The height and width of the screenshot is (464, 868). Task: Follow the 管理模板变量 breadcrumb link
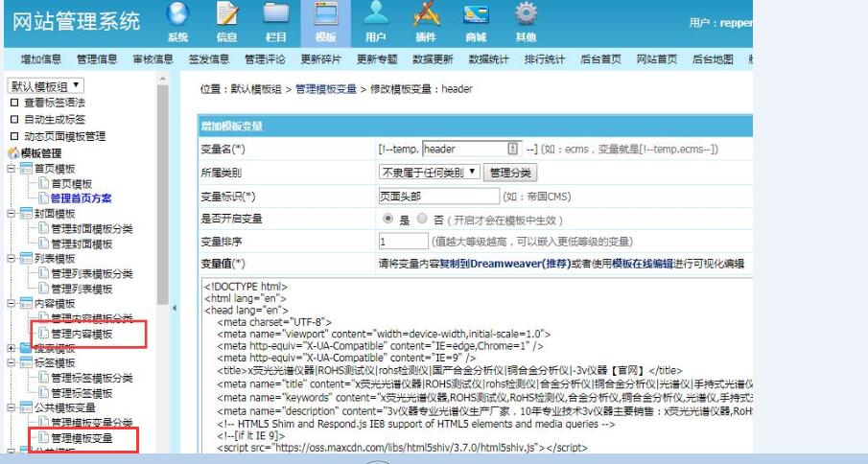[326, 89]
